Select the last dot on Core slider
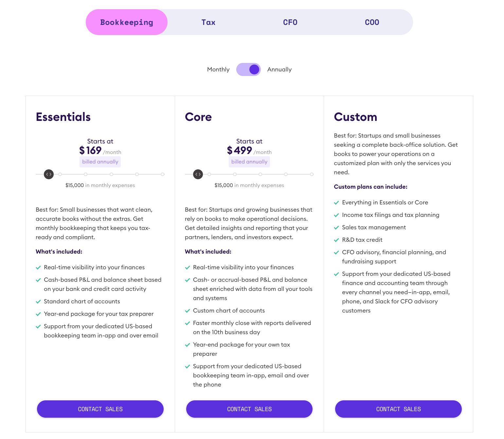 (312, 174)
